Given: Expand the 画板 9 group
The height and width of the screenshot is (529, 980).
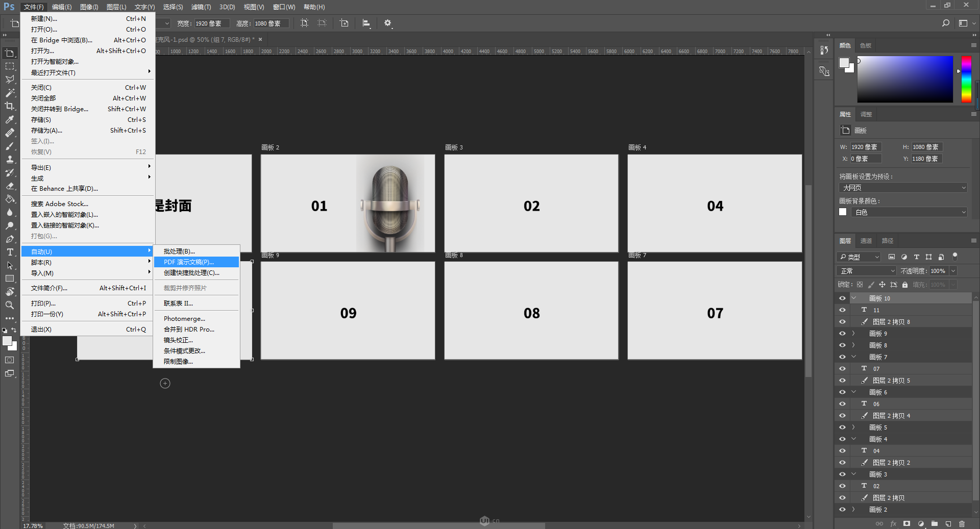Looking at the screenshot, I should point(853,334).
